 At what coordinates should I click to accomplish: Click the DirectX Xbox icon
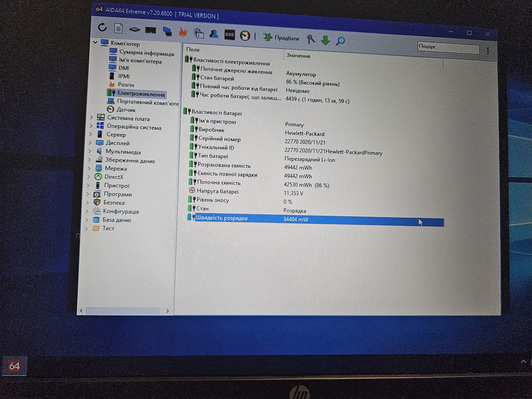(x=98, y=177)
